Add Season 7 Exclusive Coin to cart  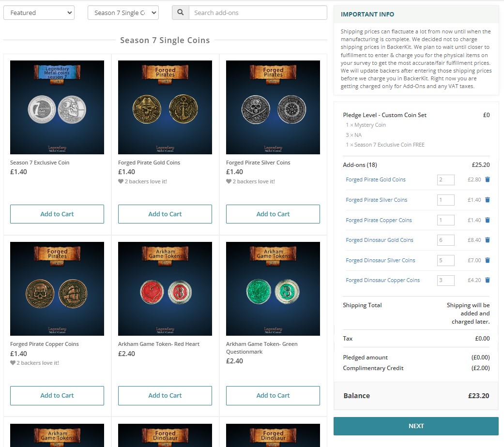click(57, 214)
